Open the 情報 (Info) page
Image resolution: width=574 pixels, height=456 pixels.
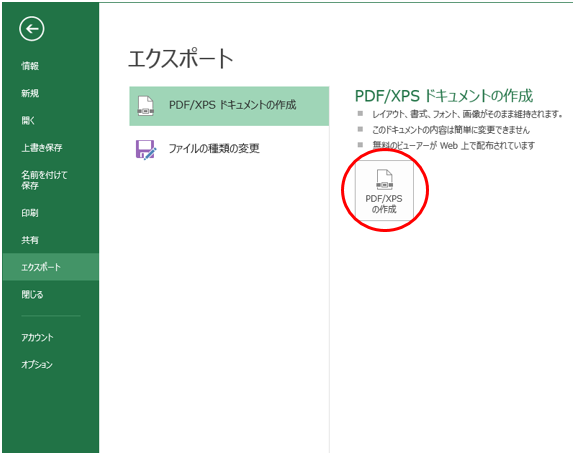coord(30,66)
